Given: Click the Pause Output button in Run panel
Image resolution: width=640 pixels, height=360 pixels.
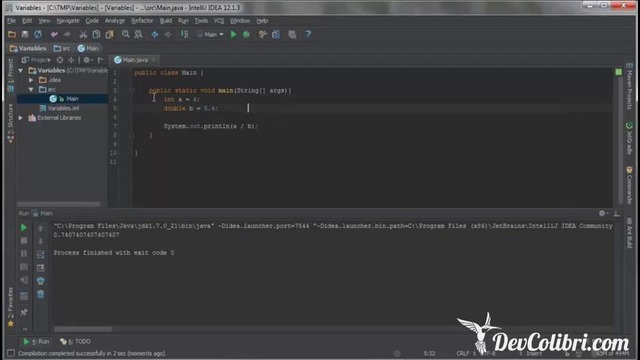Looking at the screenshot, I should pos(24,254).
